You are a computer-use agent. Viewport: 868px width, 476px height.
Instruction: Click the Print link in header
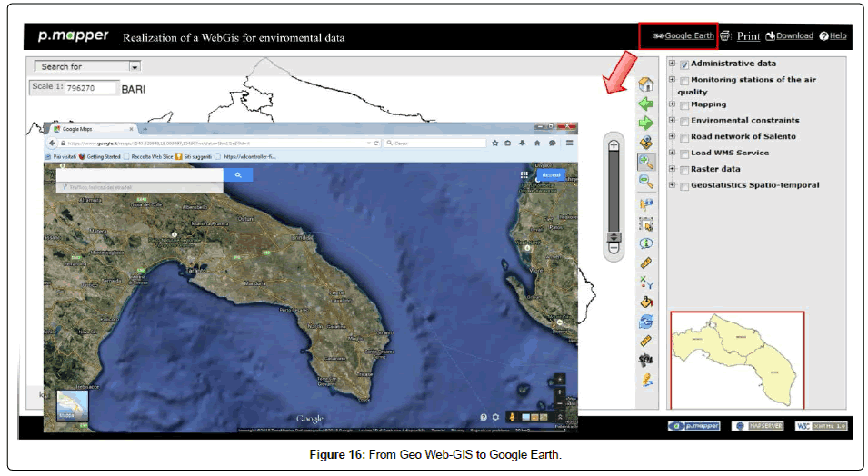748,36
